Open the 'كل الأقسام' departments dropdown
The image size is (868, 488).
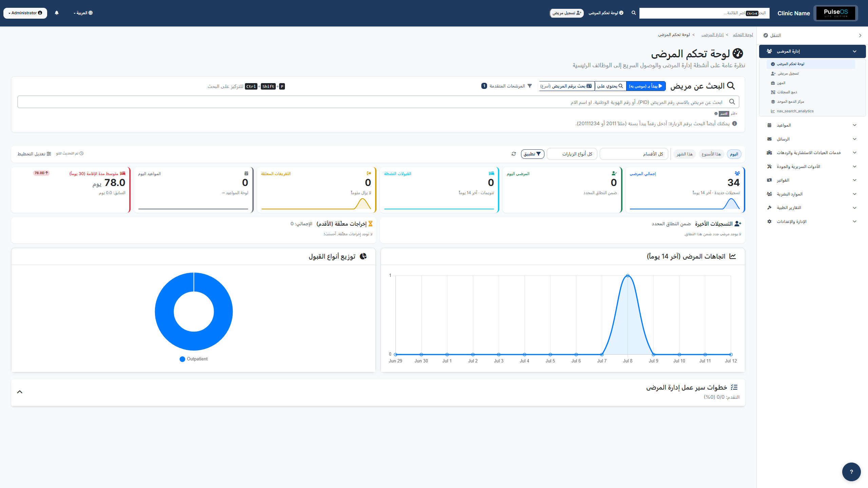[634, 154]
